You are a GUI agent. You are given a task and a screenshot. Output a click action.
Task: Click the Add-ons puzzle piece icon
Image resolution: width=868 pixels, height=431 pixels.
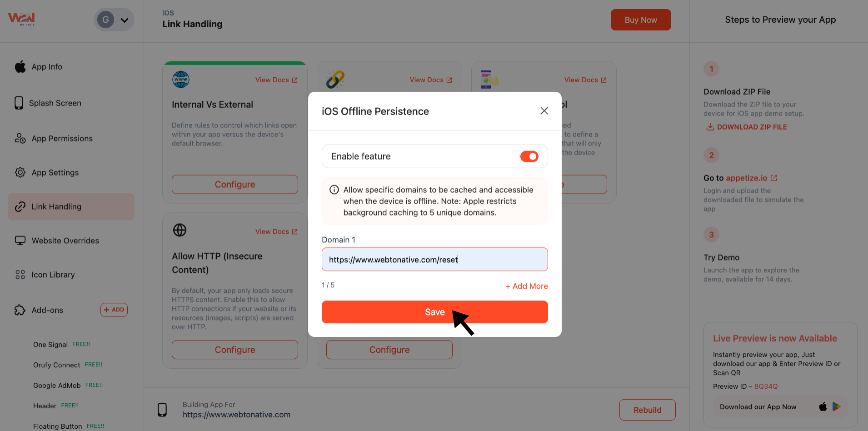point(20,310)
